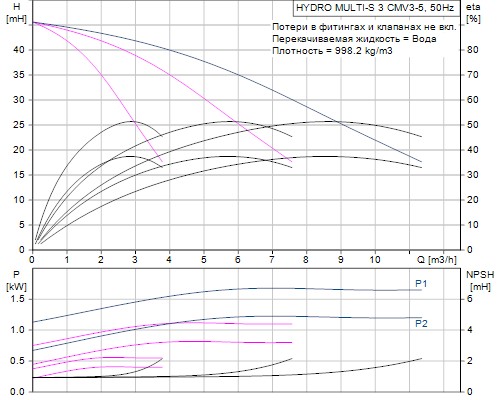Click the HYDRO MULTI-S 3 CMV3-5, 50Hz title label

pos(375,8)
